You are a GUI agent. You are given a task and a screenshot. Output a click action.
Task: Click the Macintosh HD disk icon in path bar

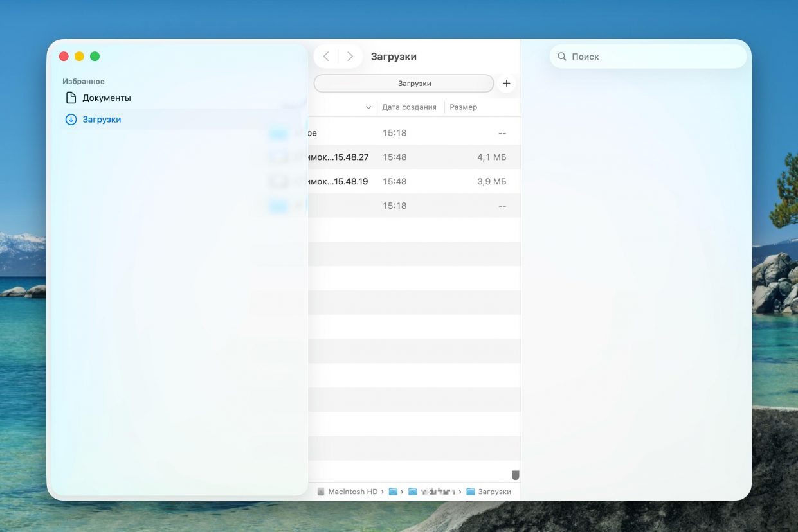321,492
